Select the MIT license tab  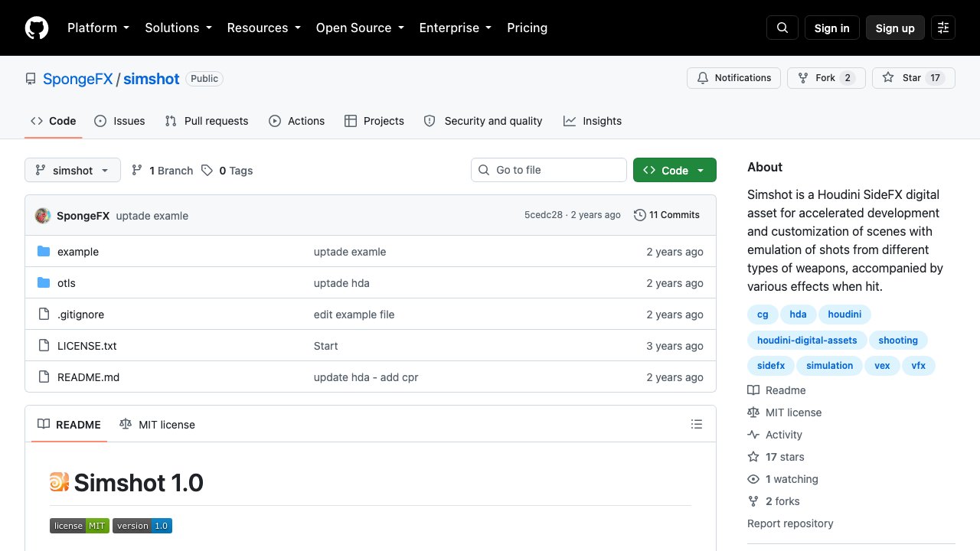158,424
